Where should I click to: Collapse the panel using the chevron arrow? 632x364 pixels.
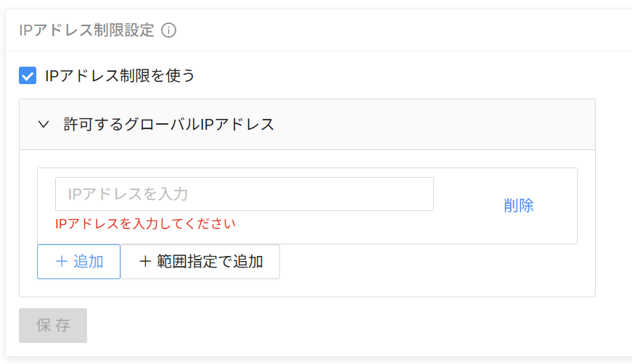tap(43, 124)
